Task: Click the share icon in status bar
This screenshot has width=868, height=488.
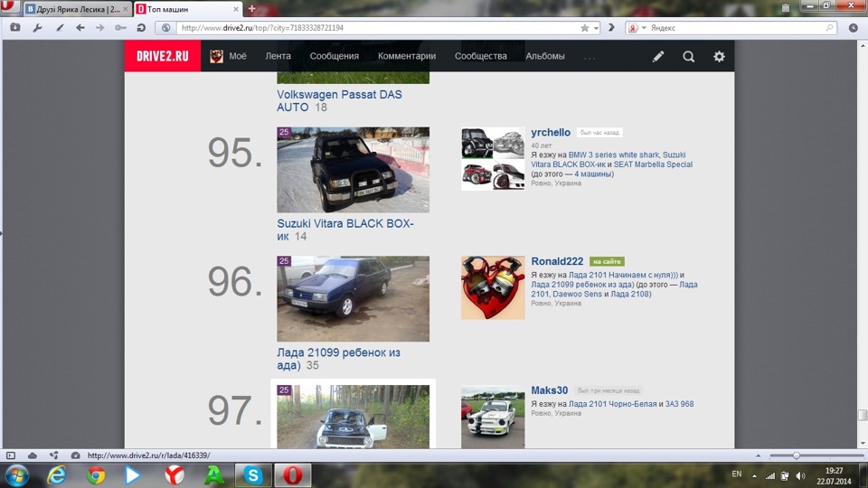Action: 53,455
